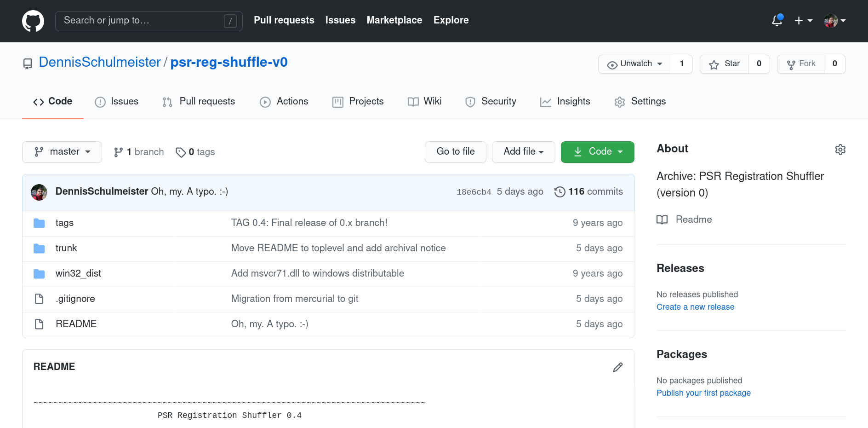
Task: Focus the Search or jump to field
Action: pyautogui.click(x=149, y=21)
